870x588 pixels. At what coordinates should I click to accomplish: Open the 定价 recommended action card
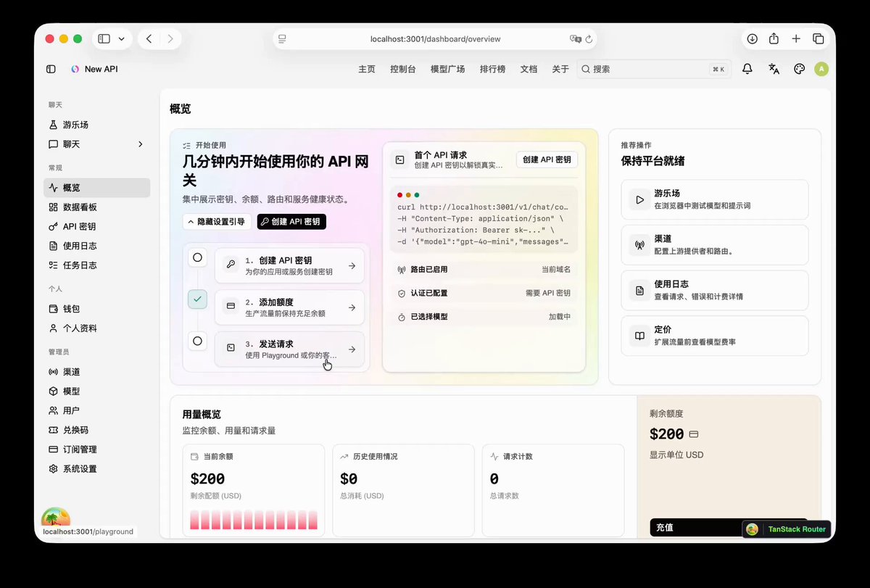click(715, 336)
